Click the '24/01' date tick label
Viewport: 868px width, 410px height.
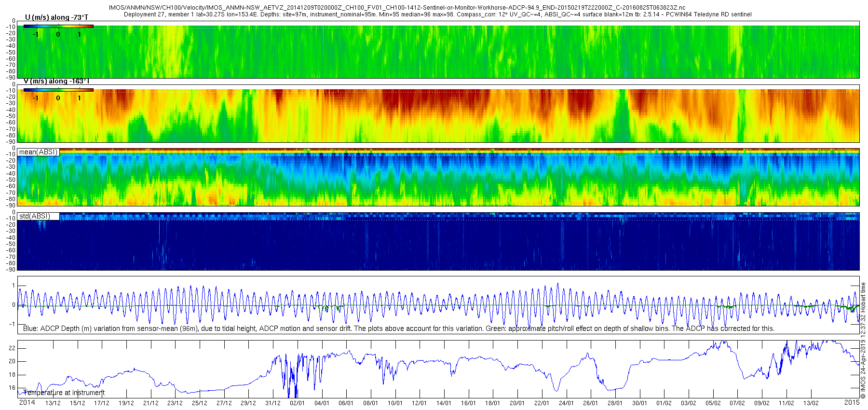(x=566, y=403)
